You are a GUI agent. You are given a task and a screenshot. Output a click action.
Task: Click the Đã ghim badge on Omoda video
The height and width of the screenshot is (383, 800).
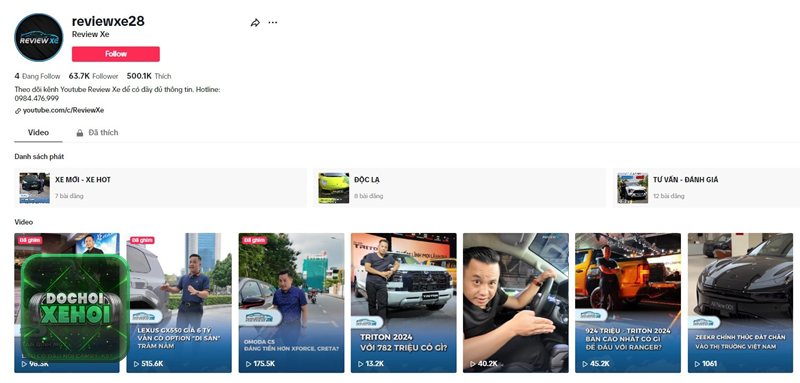[255, 240]
